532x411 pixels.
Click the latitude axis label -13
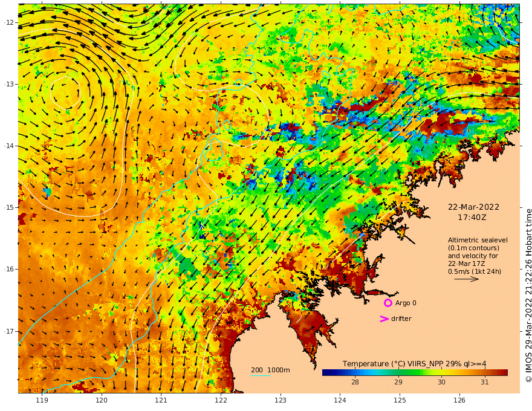(9, 84)
